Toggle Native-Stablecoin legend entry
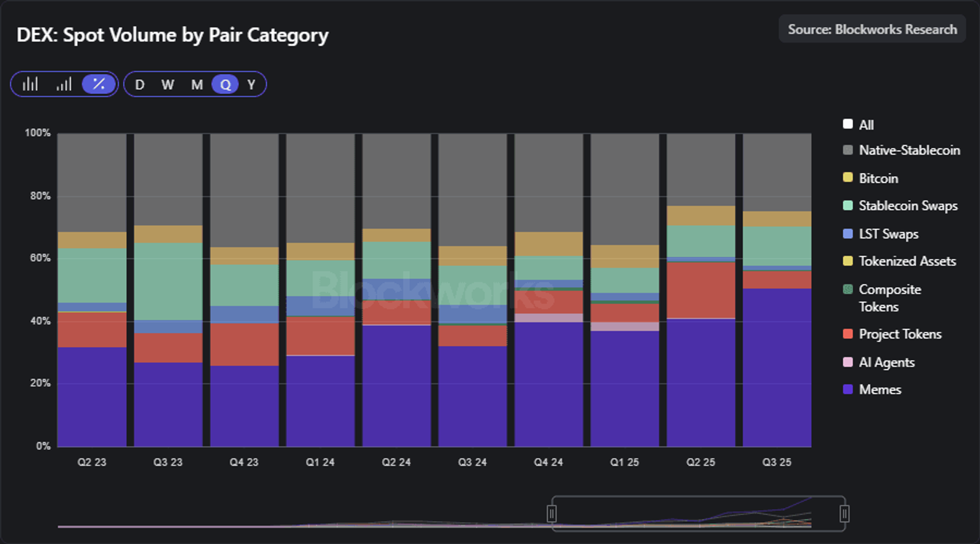This screenshot has height=544, width=980. pyautogui.click(x=901, y=150)
